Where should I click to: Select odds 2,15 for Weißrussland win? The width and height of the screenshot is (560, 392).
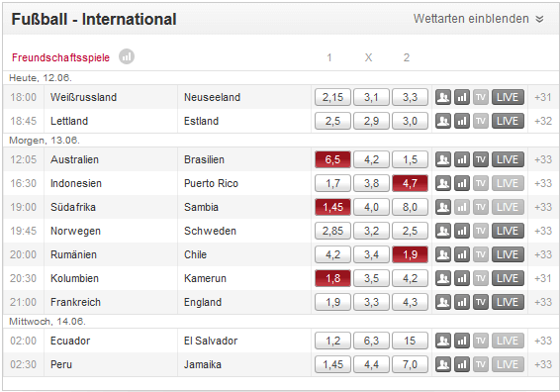click(x=332, y=97)
